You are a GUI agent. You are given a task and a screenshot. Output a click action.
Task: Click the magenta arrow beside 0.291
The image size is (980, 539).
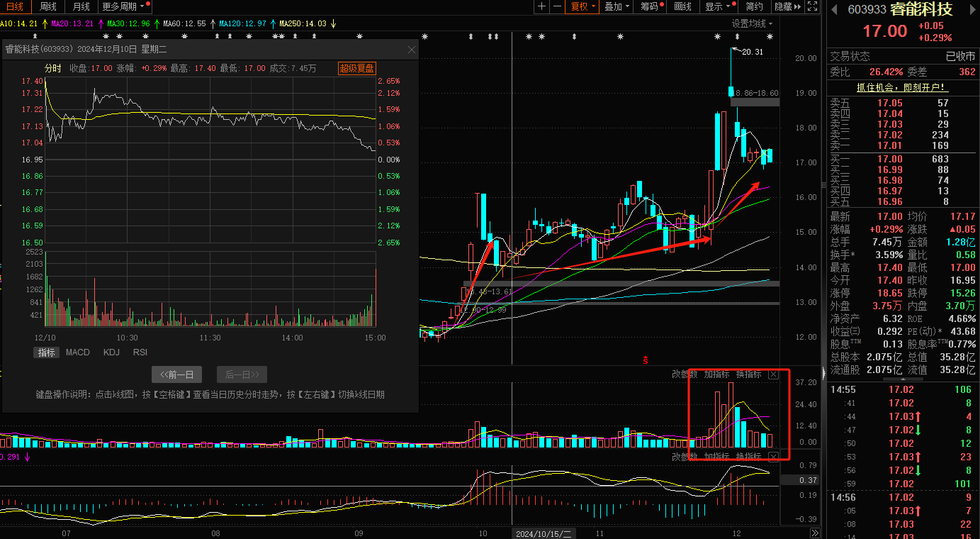[x=28, y=457]
